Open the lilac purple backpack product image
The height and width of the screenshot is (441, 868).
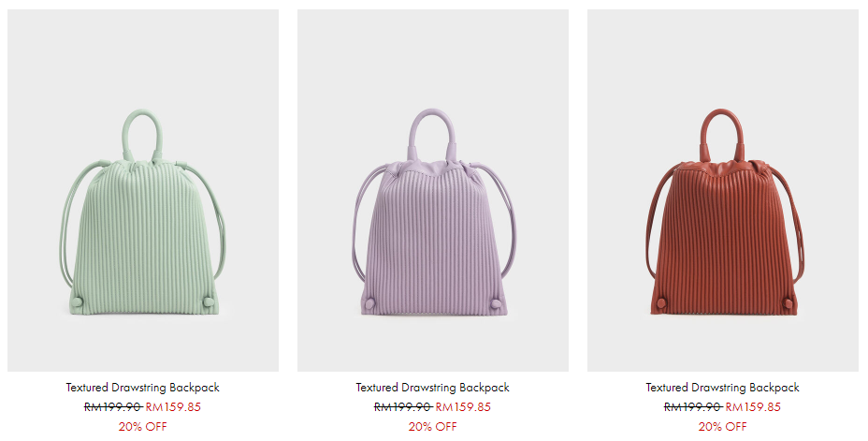click(433, 190)
